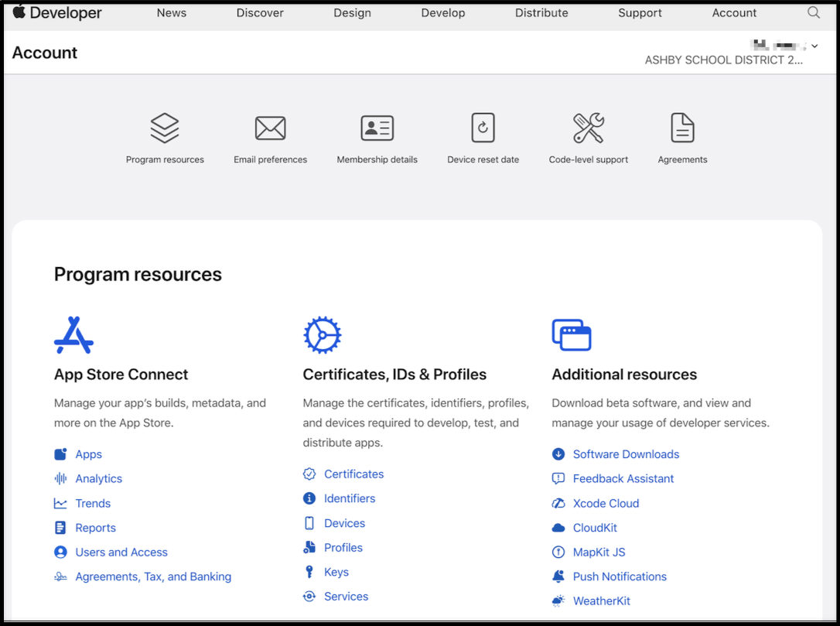Open the Services link
This screenshot has height=626, width=840.
click(346, 596)
